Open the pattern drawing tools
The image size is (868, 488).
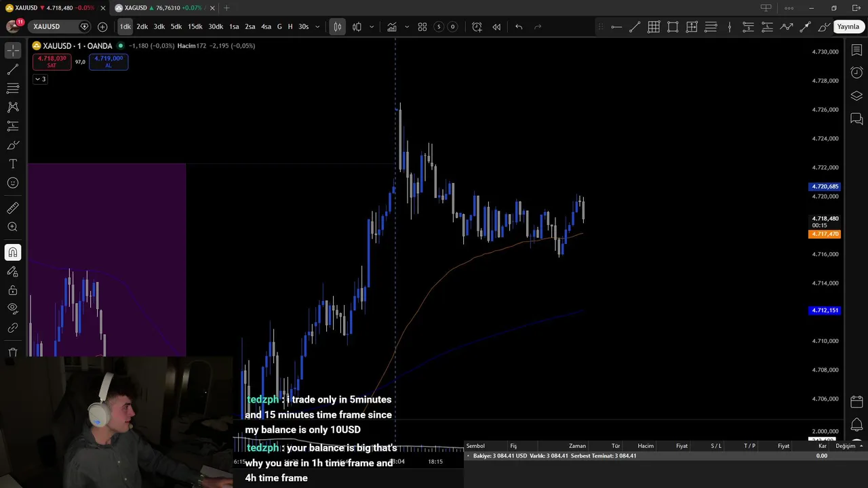coord(13,107)
